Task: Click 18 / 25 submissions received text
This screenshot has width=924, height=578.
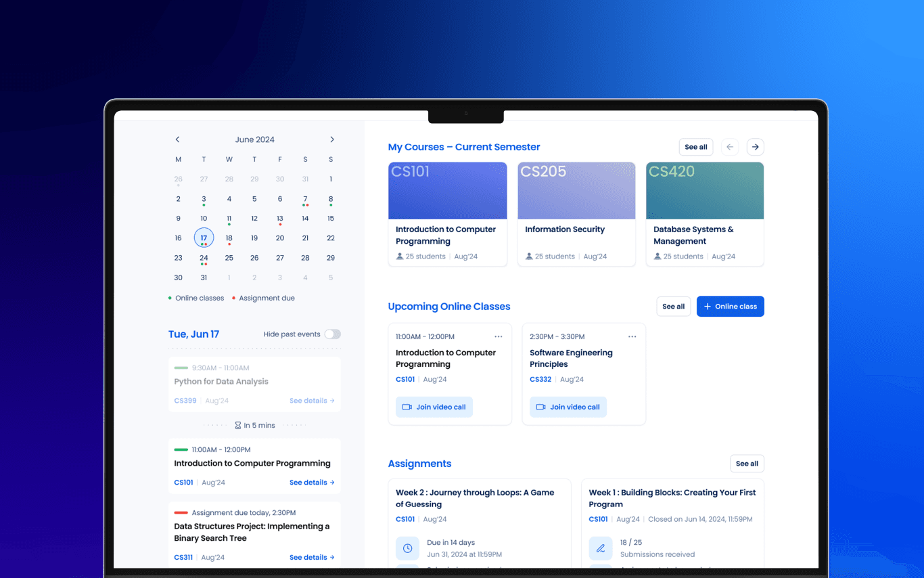Action: [x=657, y=548]
